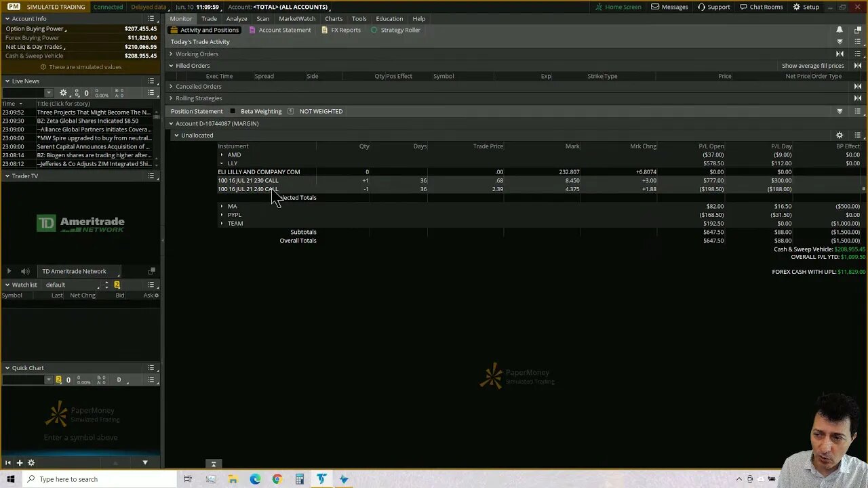Screen dimensions: 868x488
Task: Open Position Statement gear settings
Action: [840, 136]
